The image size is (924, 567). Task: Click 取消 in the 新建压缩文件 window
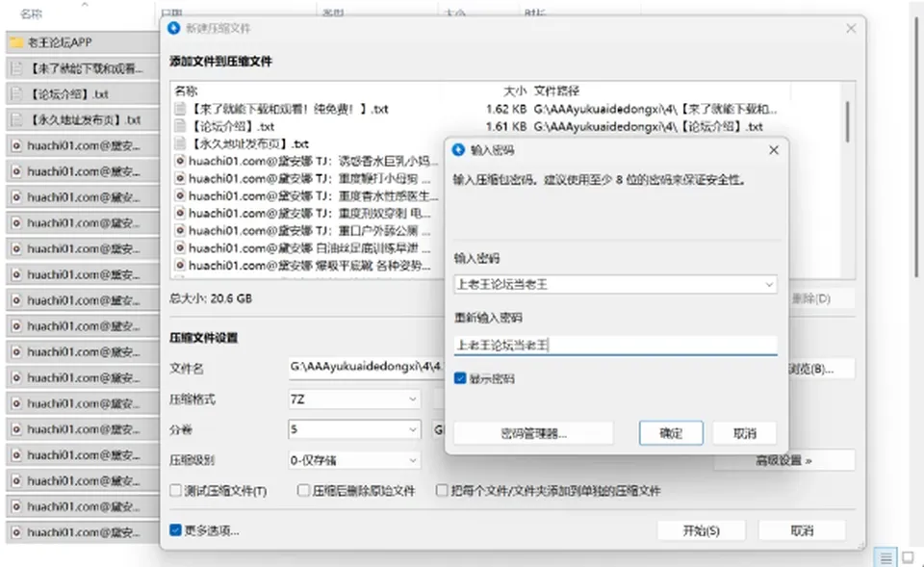click(x=802, y=530)
